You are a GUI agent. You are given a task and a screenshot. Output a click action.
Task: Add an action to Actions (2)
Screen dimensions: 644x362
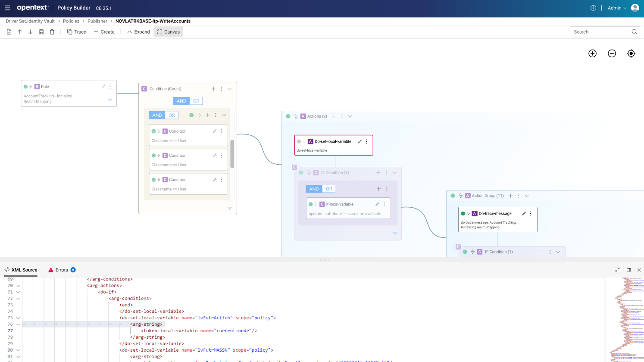click(334, 116)
